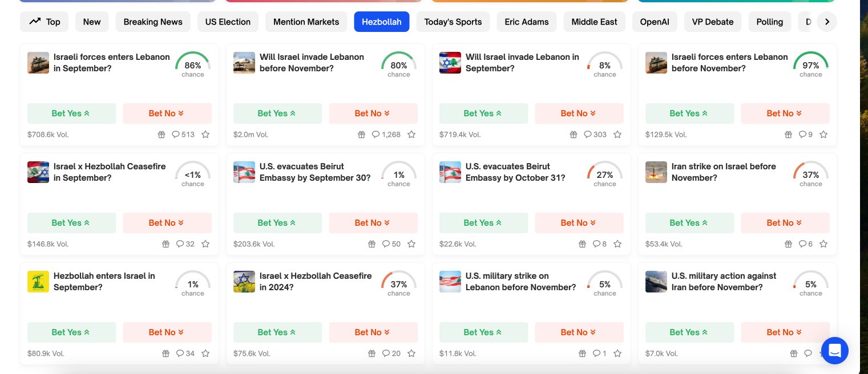868x374 pixels.
Task: Open the blue chat support bubble
Action: (x=834, y=350)
